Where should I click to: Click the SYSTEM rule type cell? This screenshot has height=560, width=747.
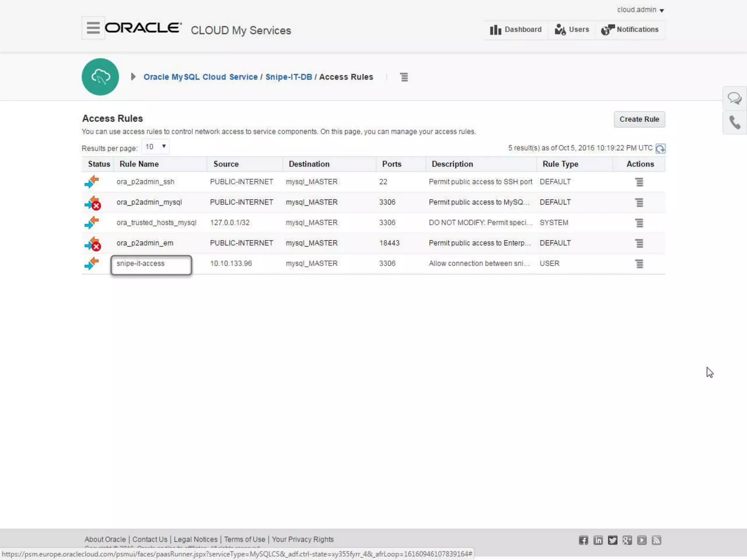click(554, 223)
